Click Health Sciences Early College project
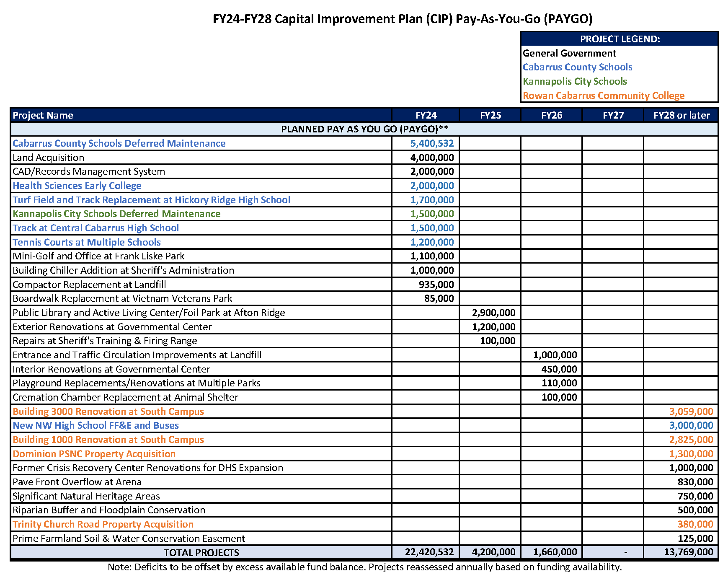728x572 pixels. coord(77,186)
